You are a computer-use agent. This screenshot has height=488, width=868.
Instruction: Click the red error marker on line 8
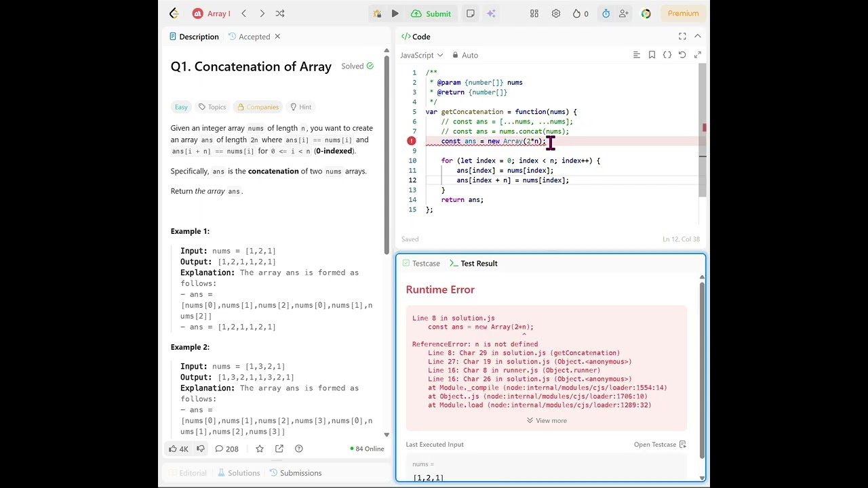pos(411,141)
